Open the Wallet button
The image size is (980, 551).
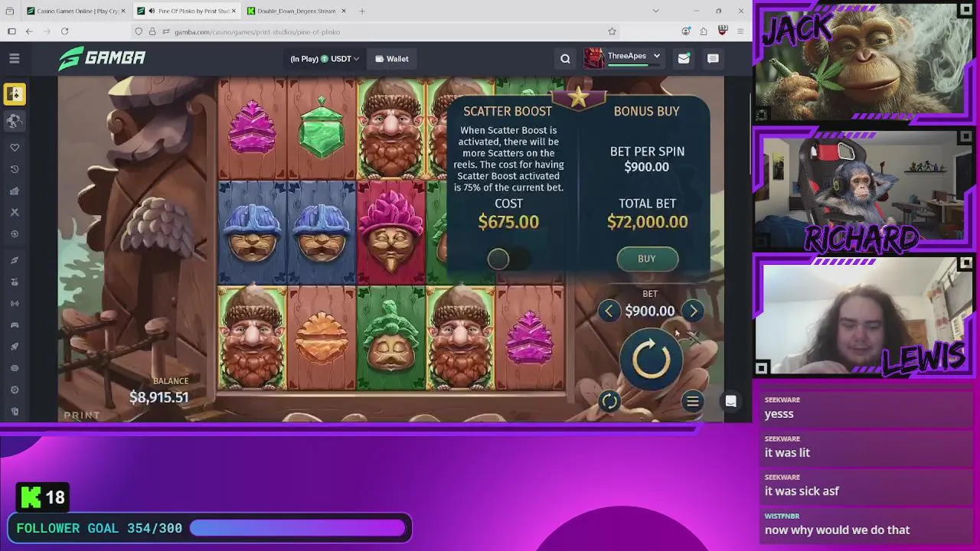[392, 59]
